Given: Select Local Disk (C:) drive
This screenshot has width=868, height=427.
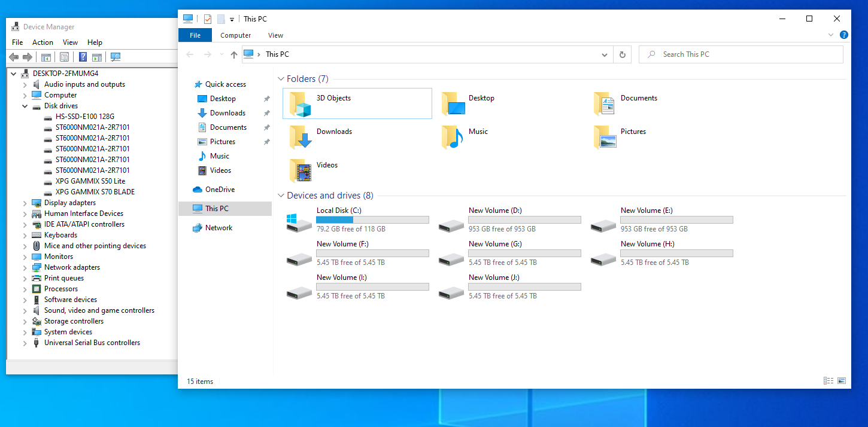Looking at the screenshot, I should click(x=358, y=220).
